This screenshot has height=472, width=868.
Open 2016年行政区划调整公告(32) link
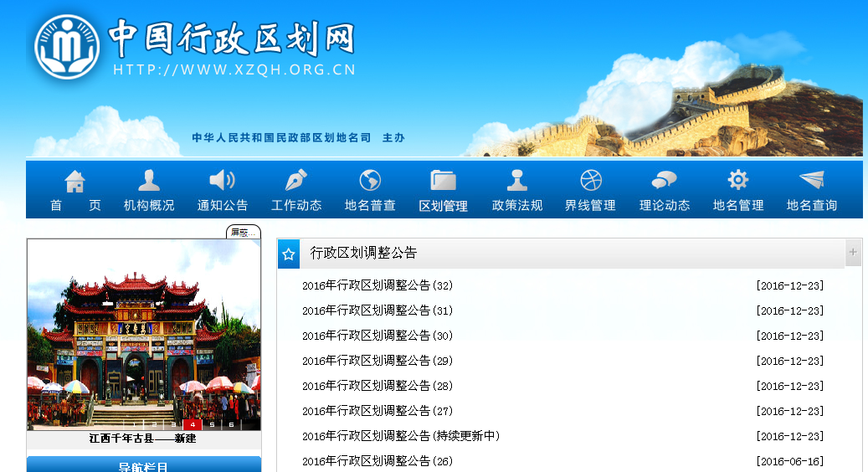(377, 285)
